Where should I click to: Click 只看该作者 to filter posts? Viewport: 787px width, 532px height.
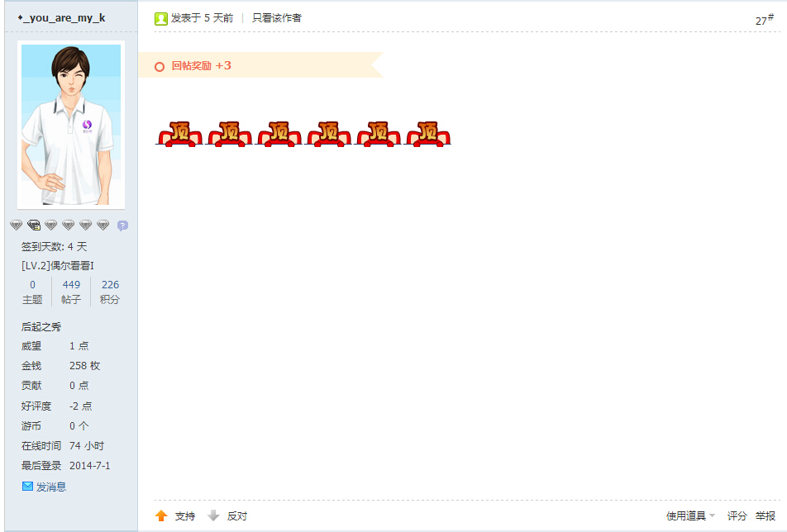pos(277,18)
